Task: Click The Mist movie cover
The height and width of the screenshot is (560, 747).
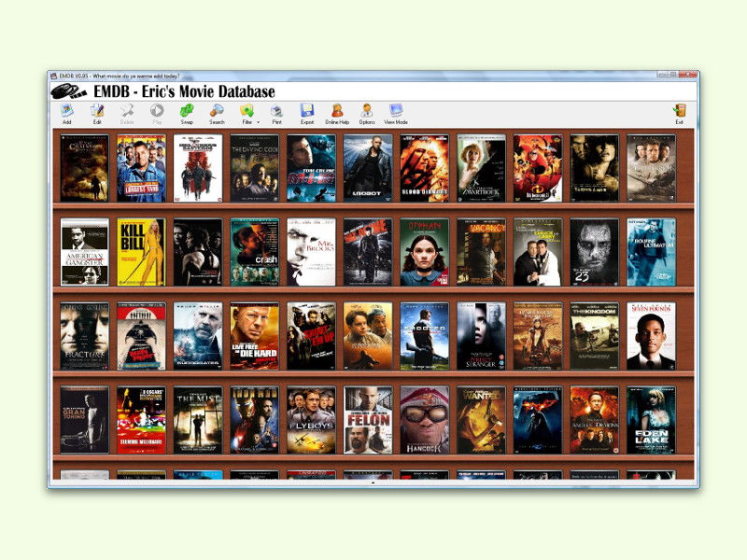Action: (198, 420)
